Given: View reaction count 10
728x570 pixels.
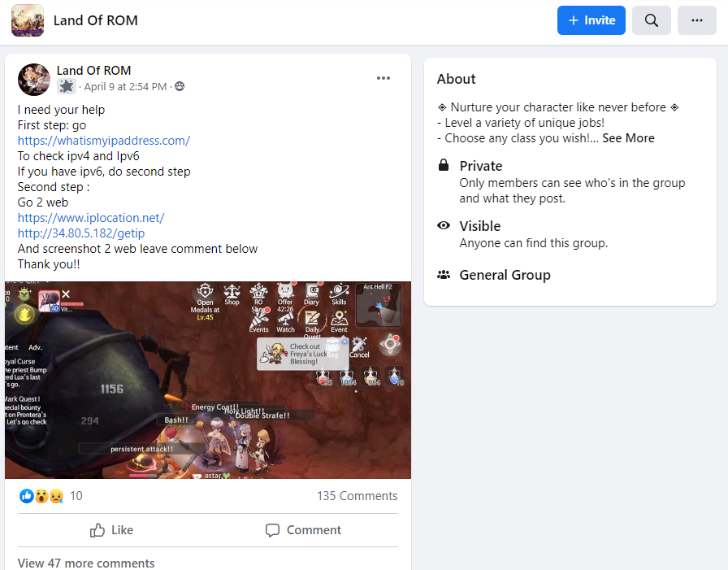Looking at the screenshot, I should tap(76, 496).
